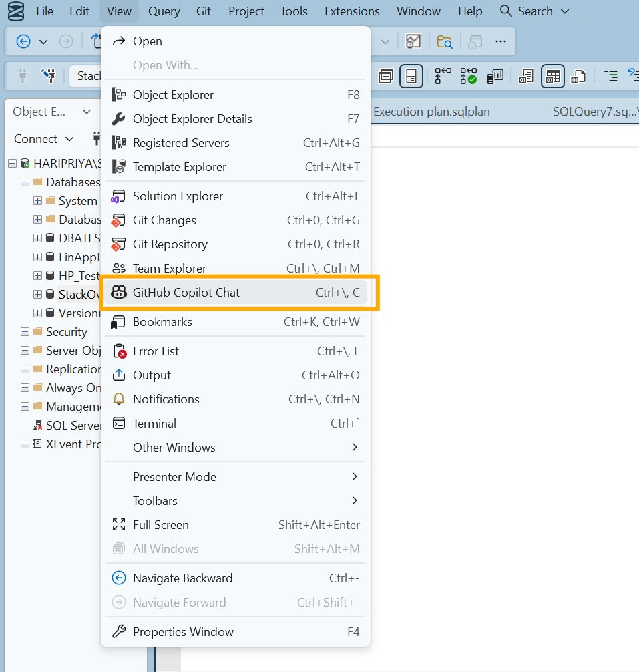Open Other Windows submenu
Image resolution: width=639 pixels, height=672 pixels.
pyautogui.click(x=236, y=448)
